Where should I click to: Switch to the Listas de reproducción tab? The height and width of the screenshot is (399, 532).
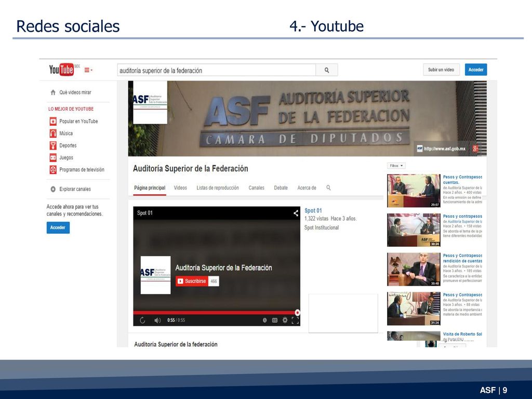tap(218, 188)
